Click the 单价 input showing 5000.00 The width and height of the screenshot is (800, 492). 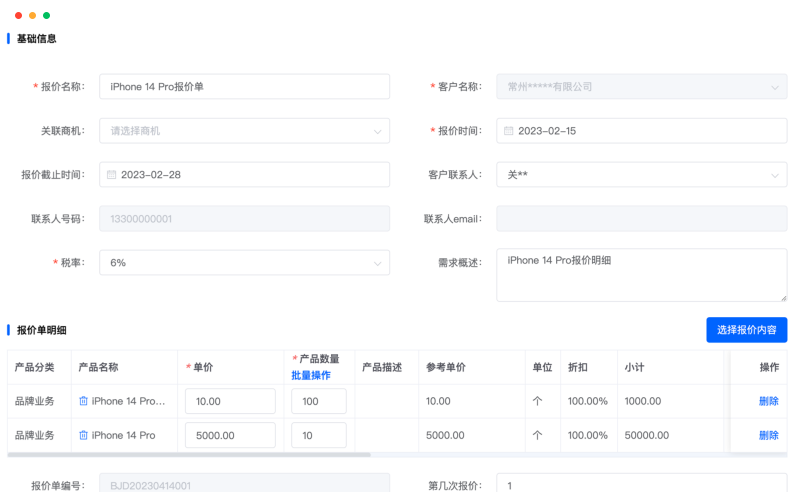[x=230, y=435]
